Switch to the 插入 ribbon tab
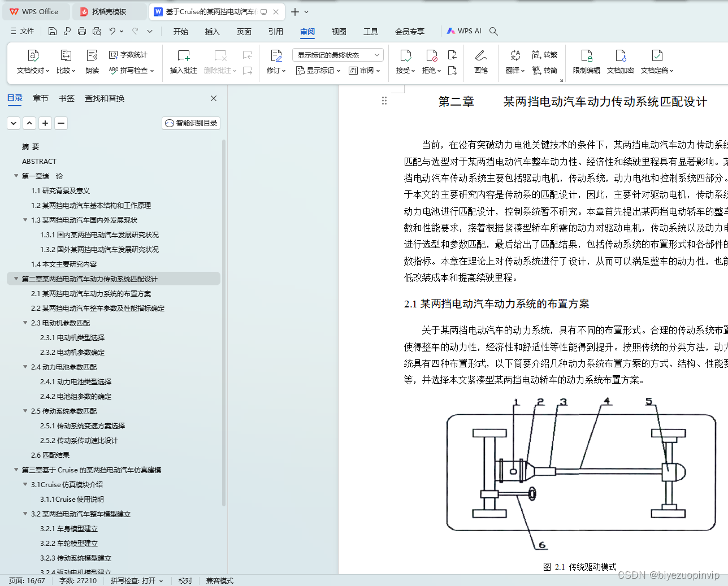The image size is (728, 586). click(213, 32)
